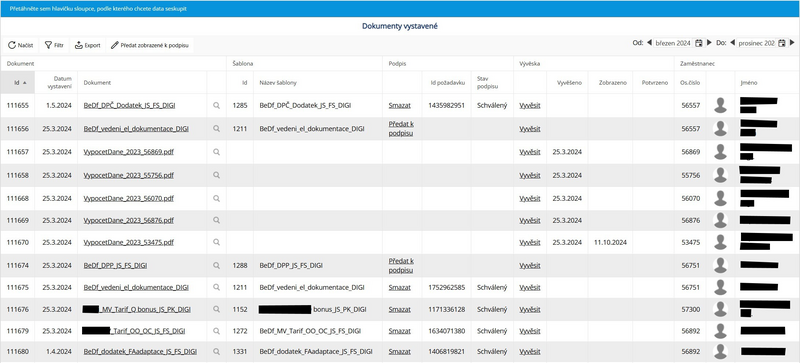The height and width of the screenshot is (363, 800).
Task: Sort by Os.číslo column header
Action: tap(690, 82)
